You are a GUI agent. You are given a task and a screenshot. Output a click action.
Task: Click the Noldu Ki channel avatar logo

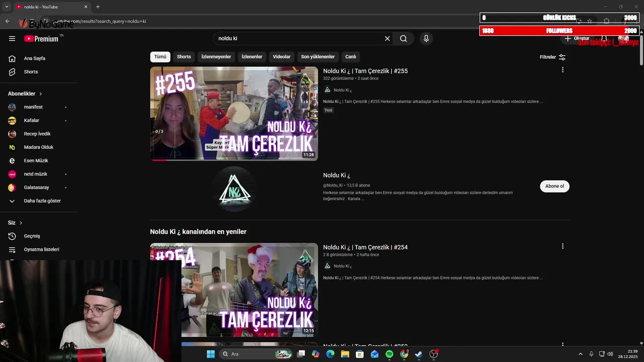[234, 190]
